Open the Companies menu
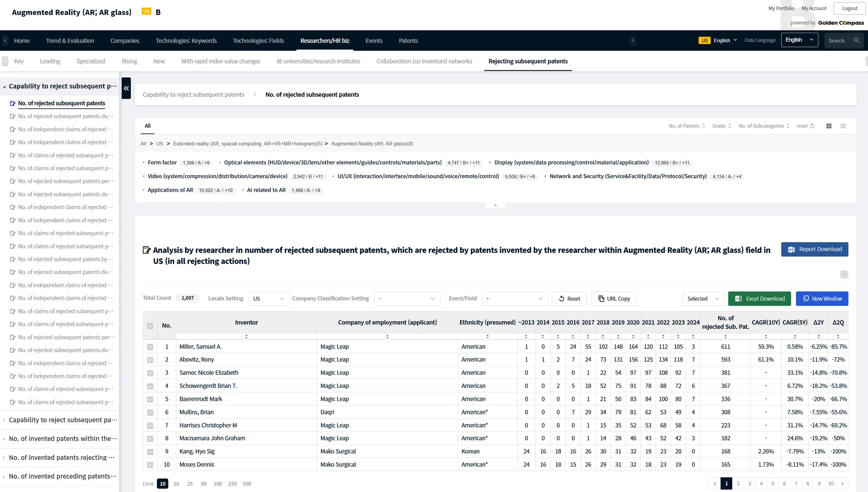 (x=125, y=41)
